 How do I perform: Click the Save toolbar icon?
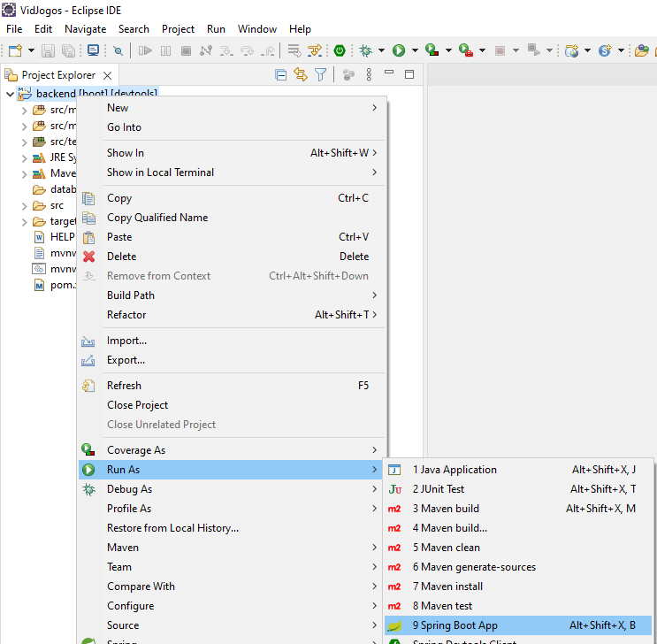pos(48,50)
